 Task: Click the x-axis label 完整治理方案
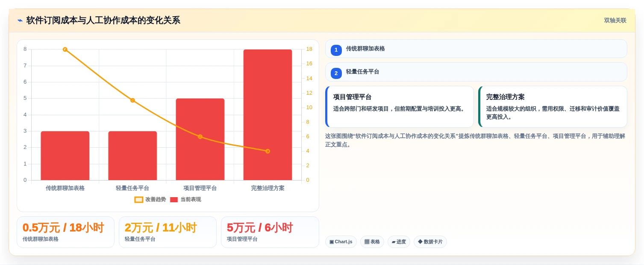coord(268,188)
